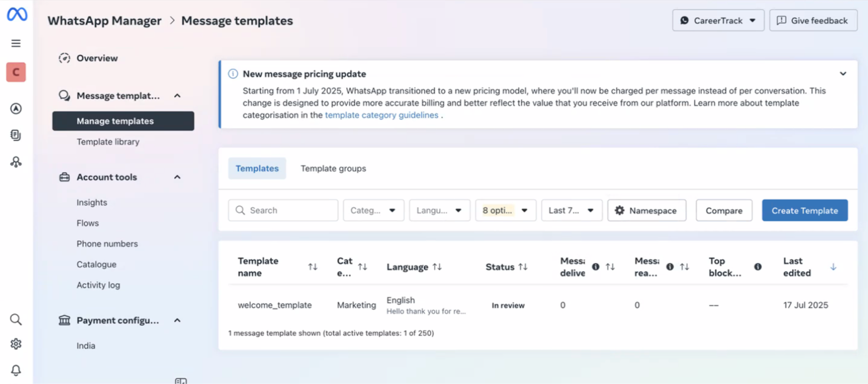Open the hamburger menu icon

(x=16, y=43)
